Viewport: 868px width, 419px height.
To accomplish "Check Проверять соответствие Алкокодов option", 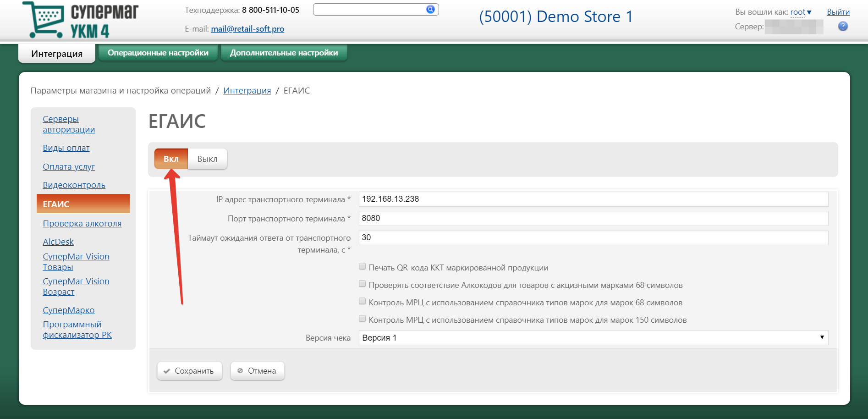I will tap(362, 284).
